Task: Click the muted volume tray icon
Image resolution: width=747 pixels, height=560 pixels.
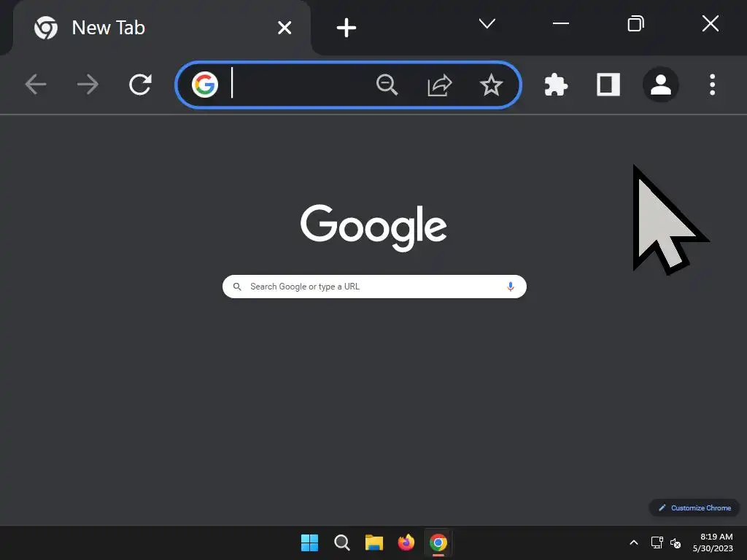Action: tap(676, 542)
